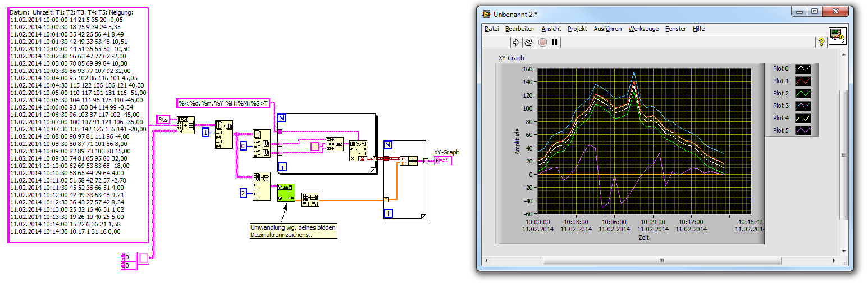Click the VI icon in the window corner
This screenshot has height=287, width=868.
837,35
